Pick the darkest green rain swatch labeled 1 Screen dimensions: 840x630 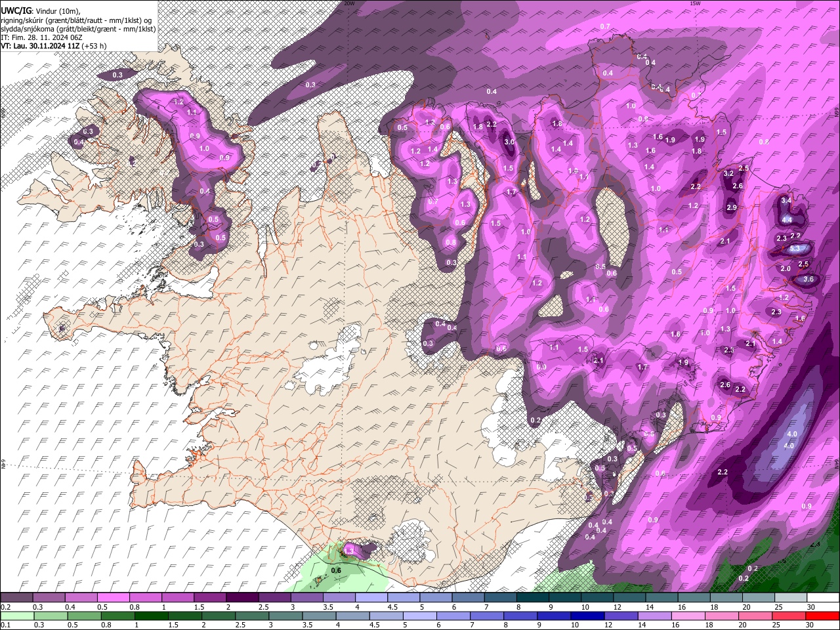(x=150, y=616)
